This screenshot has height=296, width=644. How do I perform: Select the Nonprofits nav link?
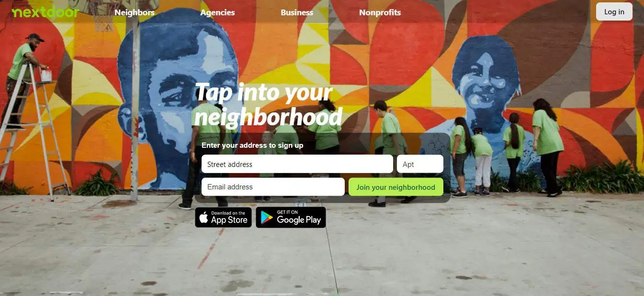pos(380,12)
